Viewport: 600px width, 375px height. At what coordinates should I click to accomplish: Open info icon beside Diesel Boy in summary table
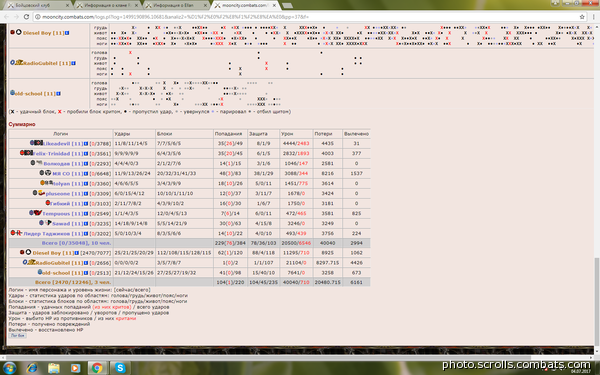pyautogui.click(x=77, y=253)
